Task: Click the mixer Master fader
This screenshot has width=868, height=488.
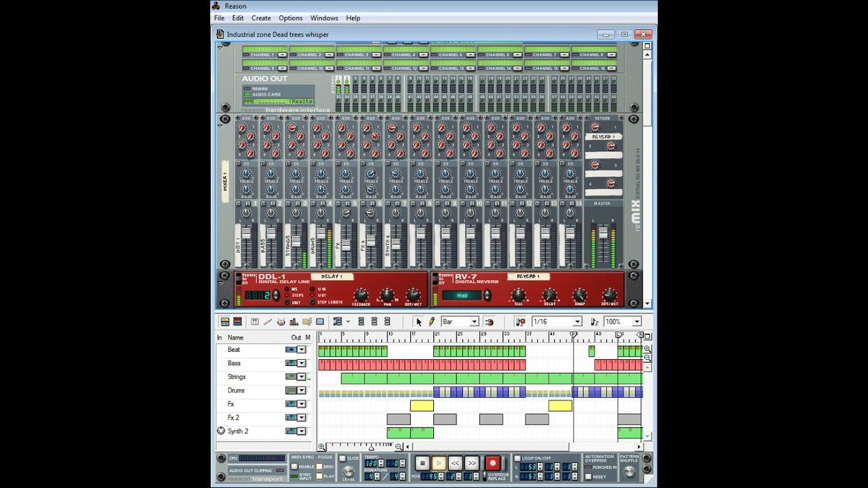Action: [x=603, y=232]
